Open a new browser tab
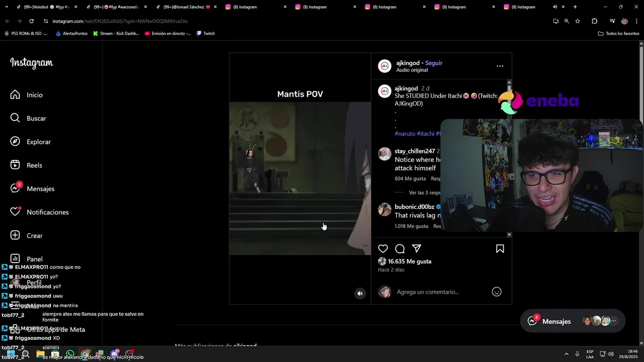Screen dimensions: 644x362 pos(575,7)
